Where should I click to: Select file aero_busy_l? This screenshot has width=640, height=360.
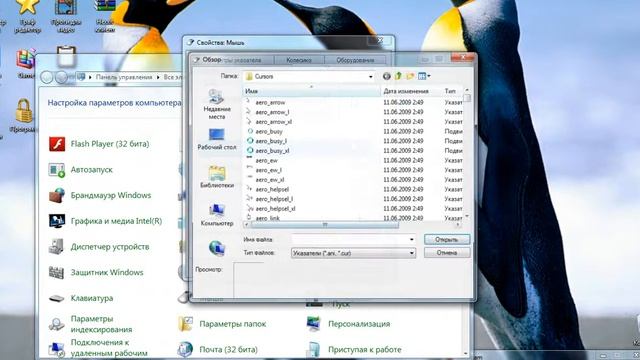pos(271,141)
